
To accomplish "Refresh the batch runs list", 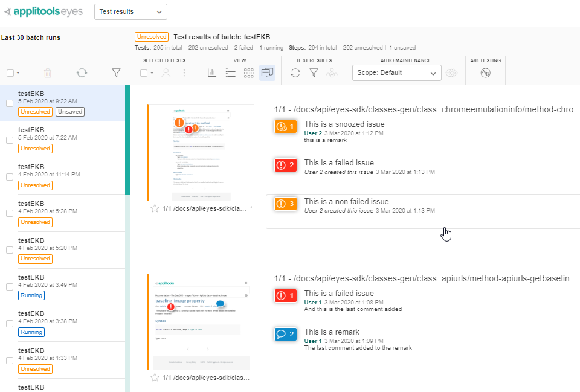I will click(x=82, y=73).
